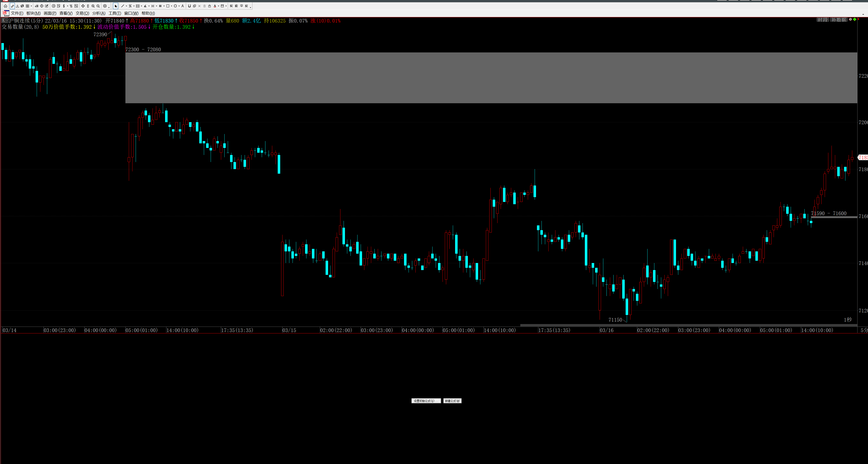Click the four-way move pan icon
Screen dimensions: 868x464
point(83,6)
